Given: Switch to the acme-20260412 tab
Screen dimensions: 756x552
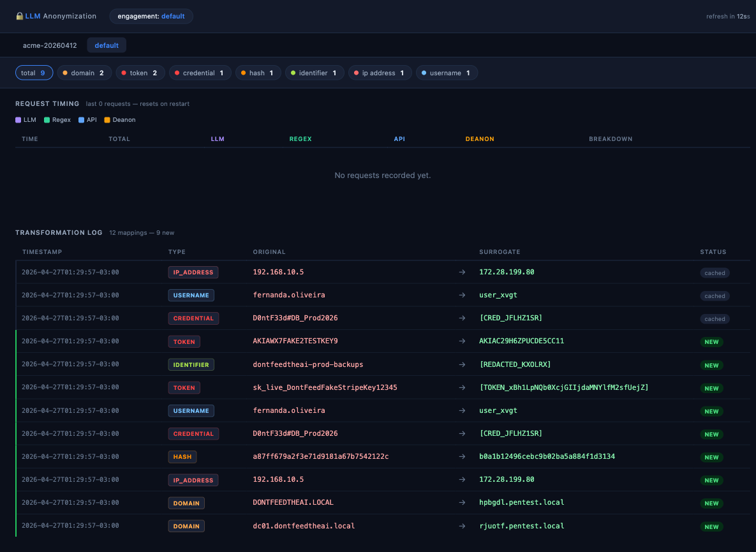Looking at the screenshot, I should tap(50, 45).
